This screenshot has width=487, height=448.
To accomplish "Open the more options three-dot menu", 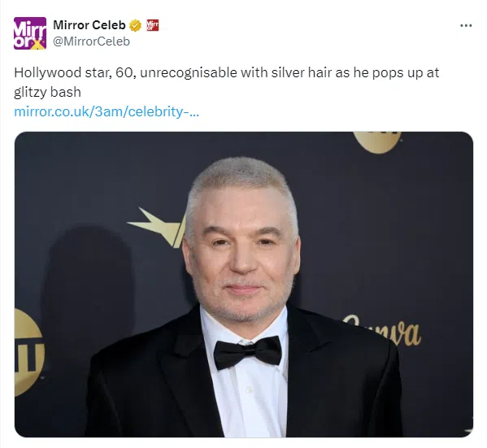I will [466, 25].
